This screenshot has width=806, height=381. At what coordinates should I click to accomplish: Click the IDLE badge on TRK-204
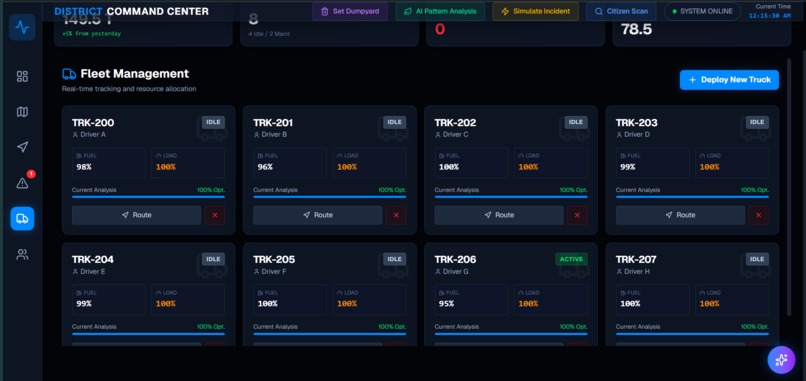tap(213, 259)
